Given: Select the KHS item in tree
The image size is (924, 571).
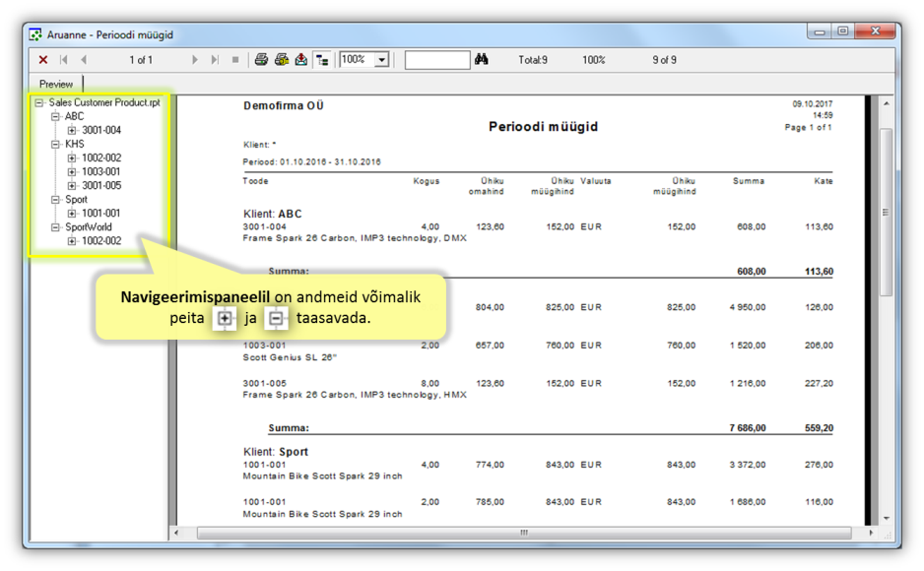Looking at the screenshot, I should pyautogui.click(x=75, y=144).
